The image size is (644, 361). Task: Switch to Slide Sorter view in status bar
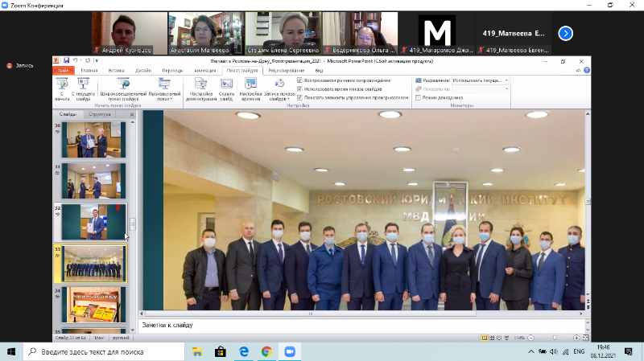pyautogui.click(x=492, y=338)
